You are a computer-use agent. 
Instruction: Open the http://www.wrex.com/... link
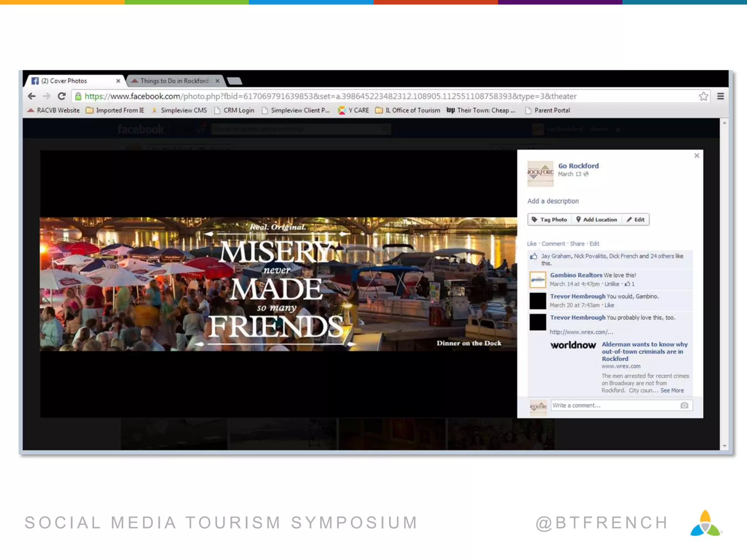[x=581, y=332]
